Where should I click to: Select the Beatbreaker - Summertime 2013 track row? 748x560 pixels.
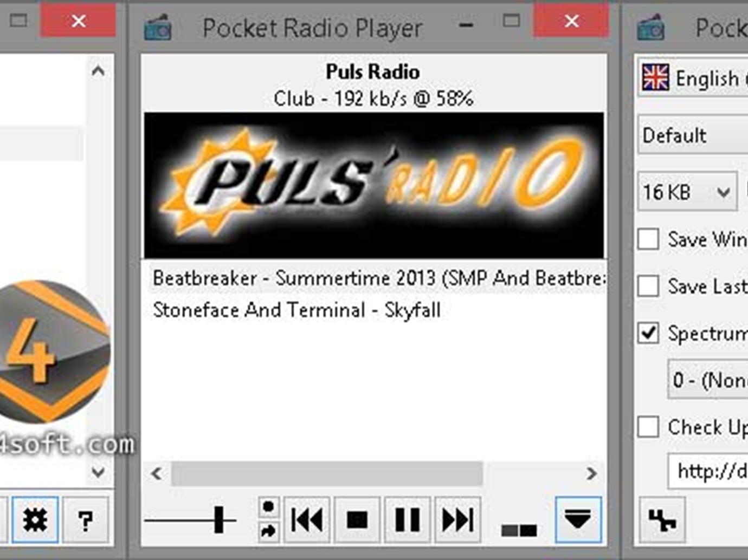pos(377,278)
